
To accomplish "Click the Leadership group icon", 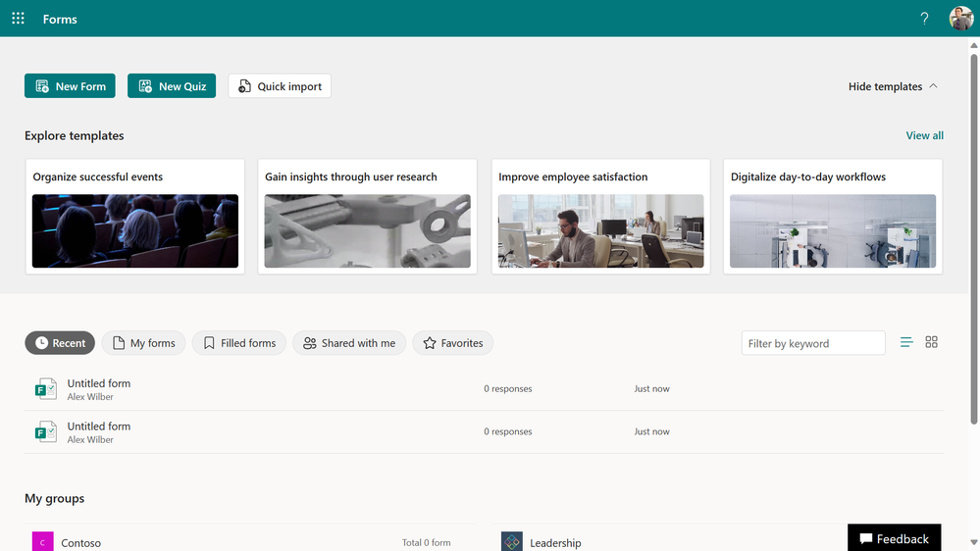I will click(512, 541).
